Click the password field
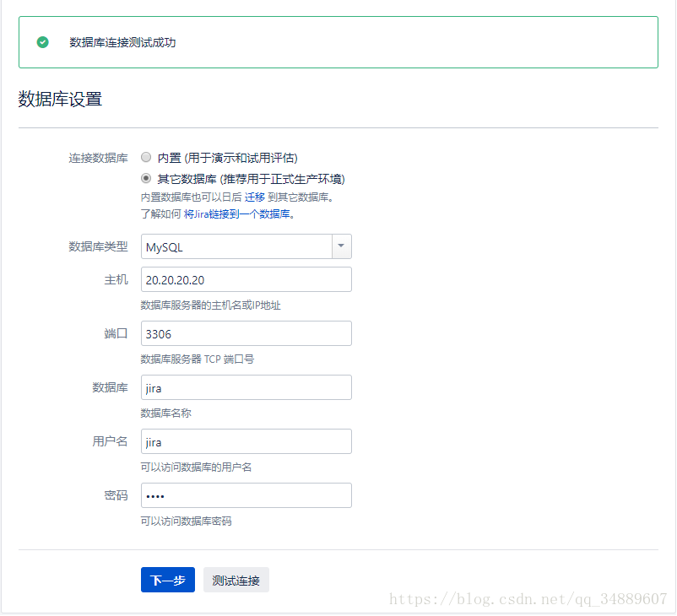The height and width of the screenshot is (616, 677). (246, 495)
